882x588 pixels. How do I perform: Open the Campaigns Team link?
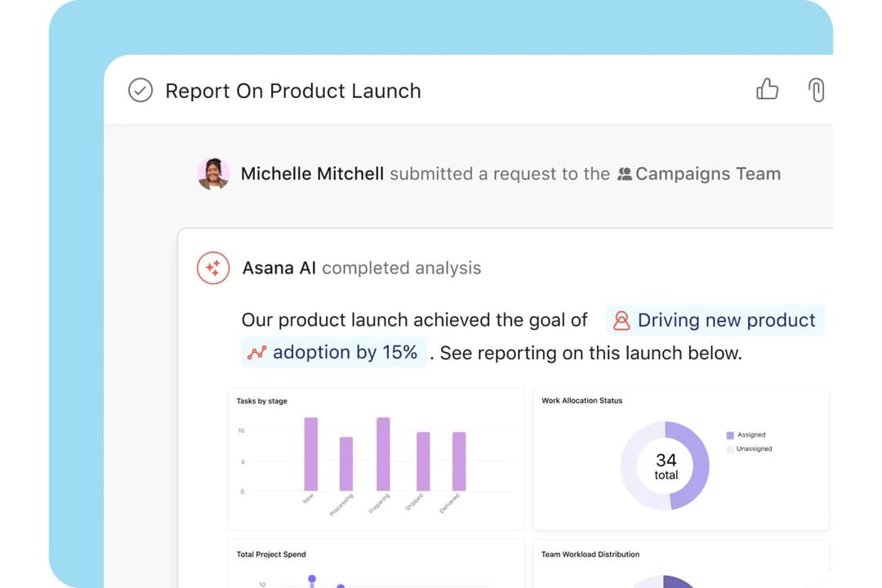707,173
